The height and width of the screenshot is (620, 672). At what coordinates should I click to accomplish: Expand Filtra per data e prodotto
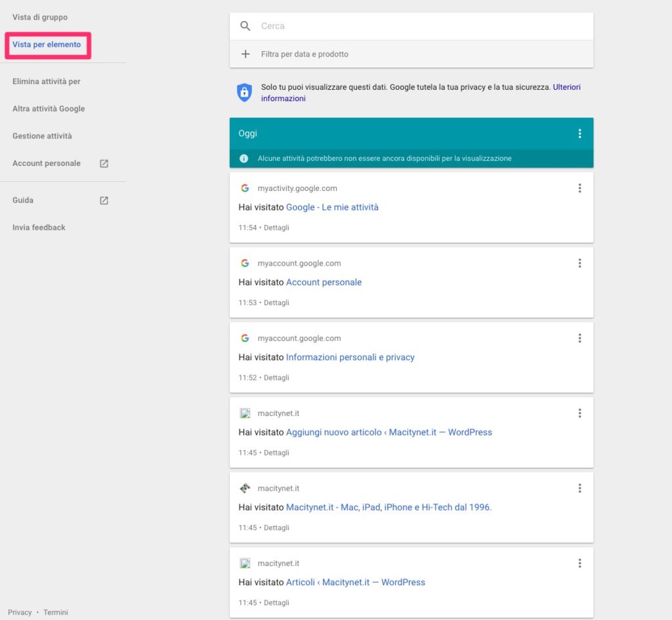click(304, 54)
